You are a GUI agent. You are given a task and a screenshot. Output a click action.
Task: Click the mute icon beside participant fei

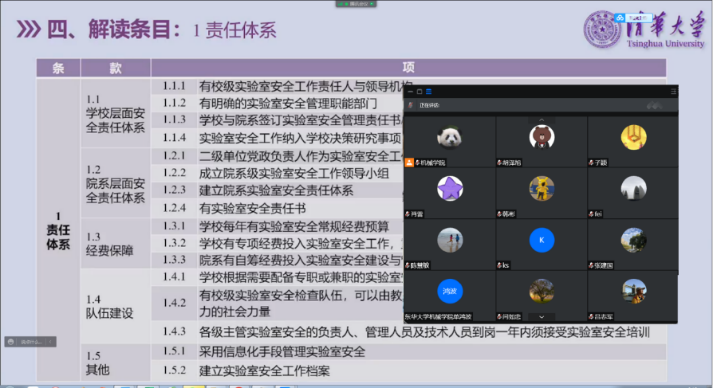pyautogui.click(x=591, y=214)
